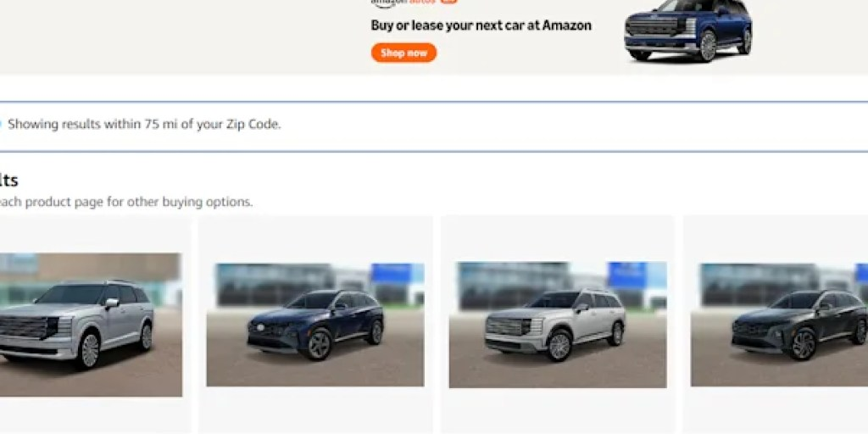The width and height of the screenshot is (868, 434).
Task: Open the third listing's silver-white SUV photo
Action: coord(558,325)
